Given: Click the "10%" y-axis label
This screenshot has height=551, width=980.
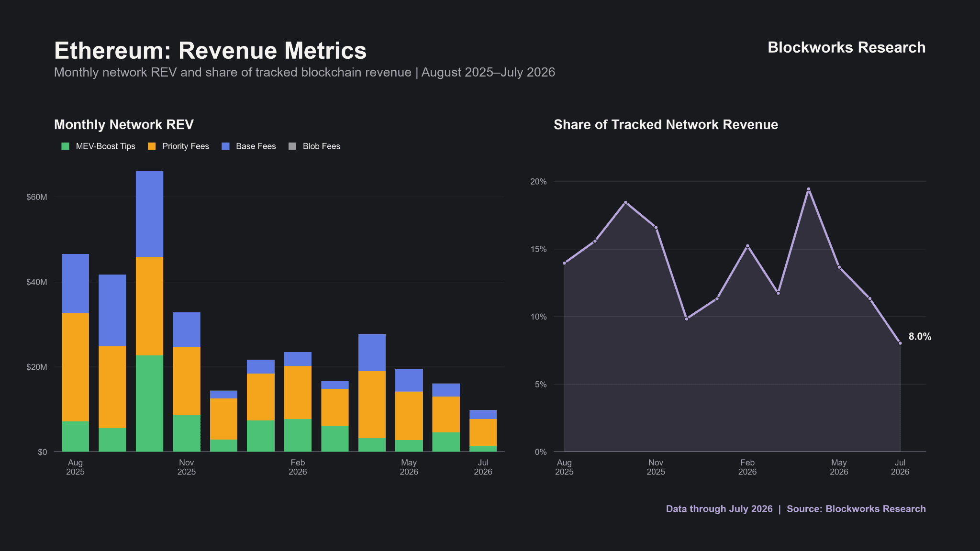Looking at the screenshot, I should point(538,317).
